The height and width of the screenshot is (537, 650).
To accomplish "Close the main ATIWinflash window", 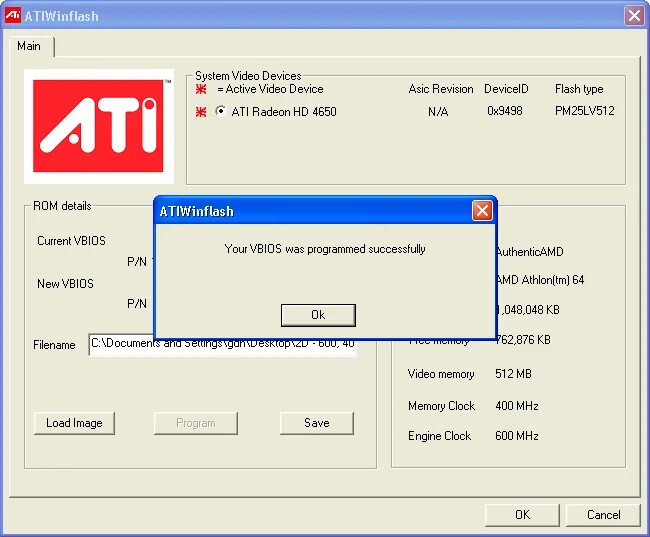I will tap(634, 16).
